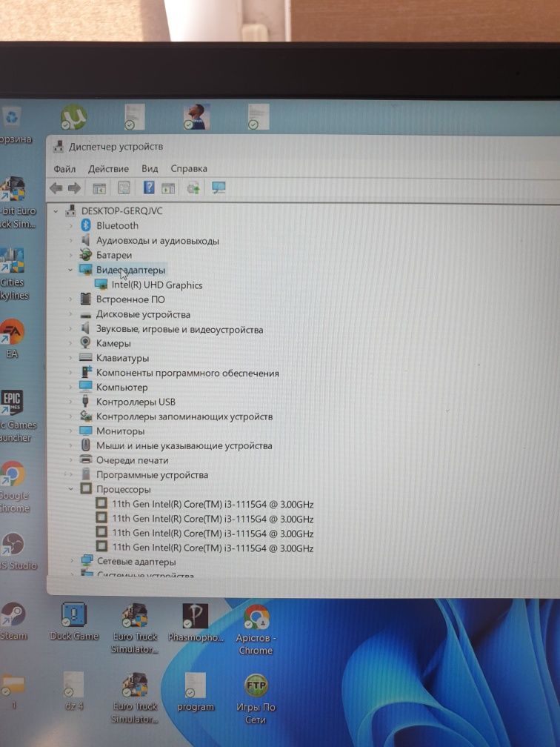This screenshot has width=560, height=747.
Task: Expand the Встроенное ПО arrow
Action: [x=71, y=299]
